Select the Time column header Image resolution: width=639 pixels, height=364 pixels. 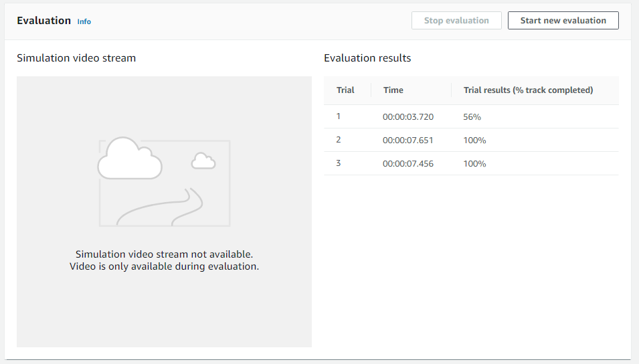click(x=393, y=90)
